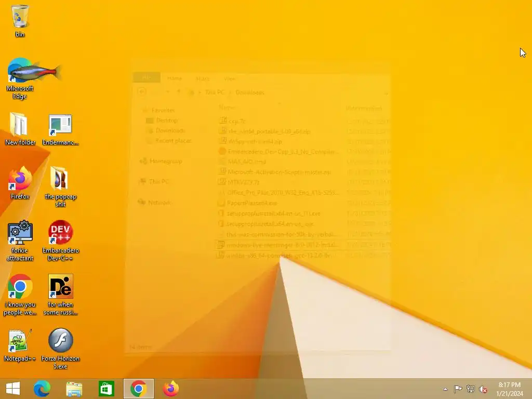The image size is (532, 399).
Task: Select the popcap folder desktop icon
Action: 60,186
